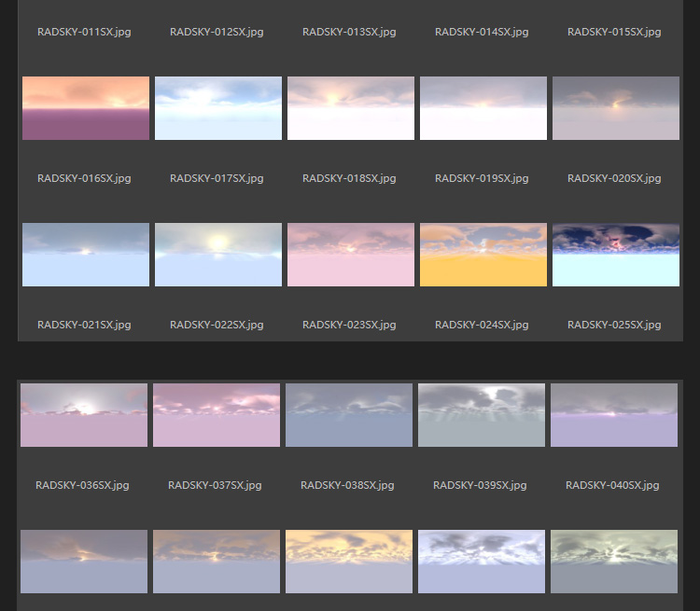Open the brownish cloudy thumbnail under RADSKY-037SX.jpg label
Image resolution: width=700 pixels, height=611 pixels.
217,562
